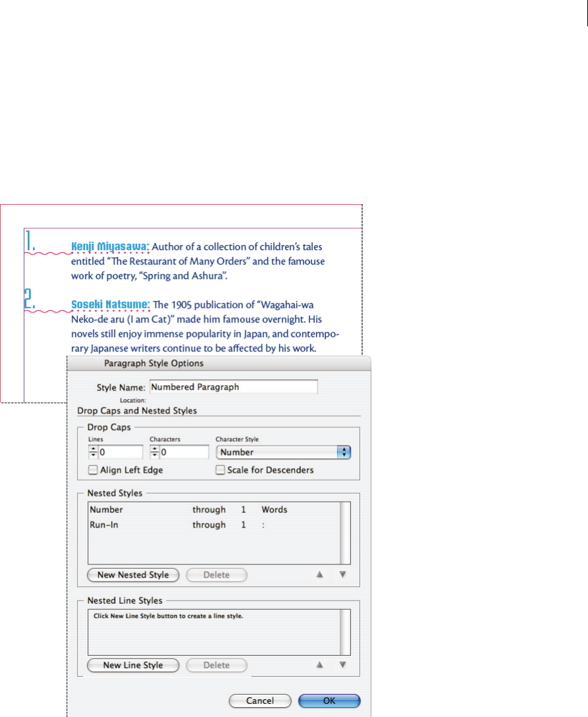Click the Nested Line Styles list scrollbar
This screenshot has width=588, height=717.
click(x=345, y=632)
